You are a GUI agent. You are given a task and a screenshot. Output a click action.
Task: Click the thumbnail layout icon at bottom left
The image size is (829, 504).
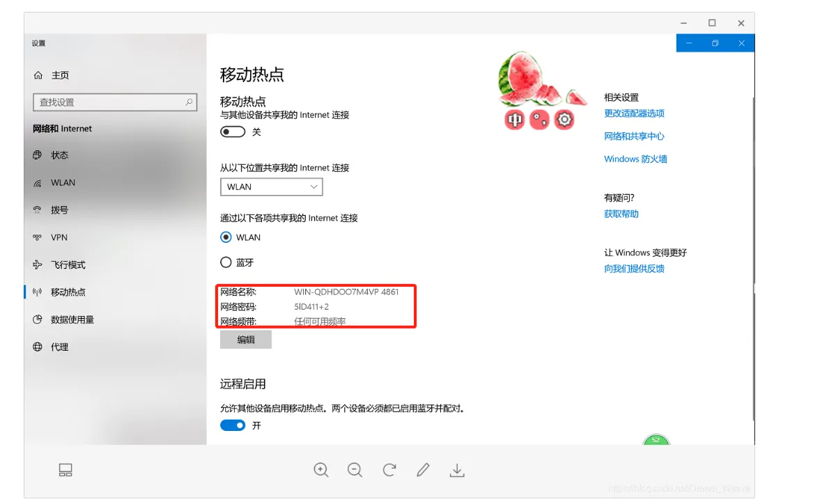click(65, 470)
